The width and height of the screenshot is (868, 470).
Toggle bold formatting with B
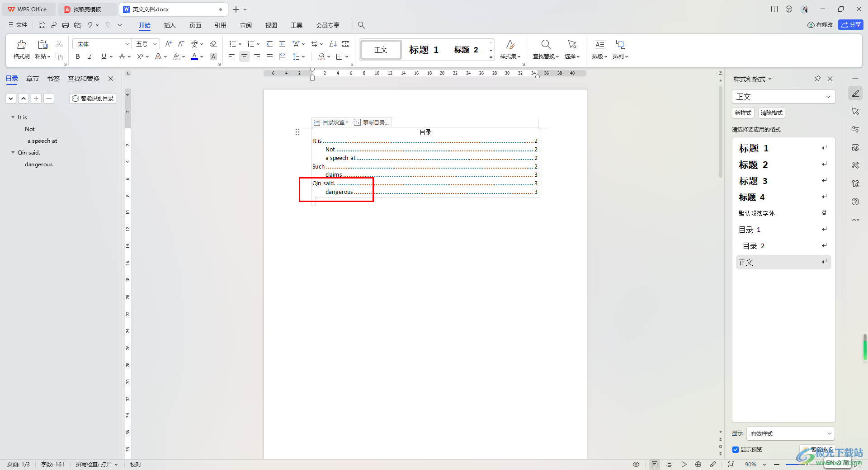click(78, 56)
